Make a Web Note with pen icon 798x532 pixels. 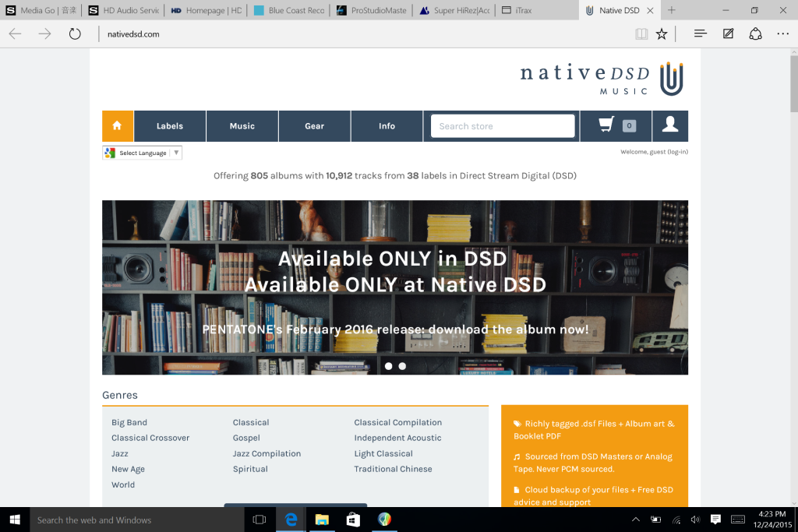coord(729,33)
